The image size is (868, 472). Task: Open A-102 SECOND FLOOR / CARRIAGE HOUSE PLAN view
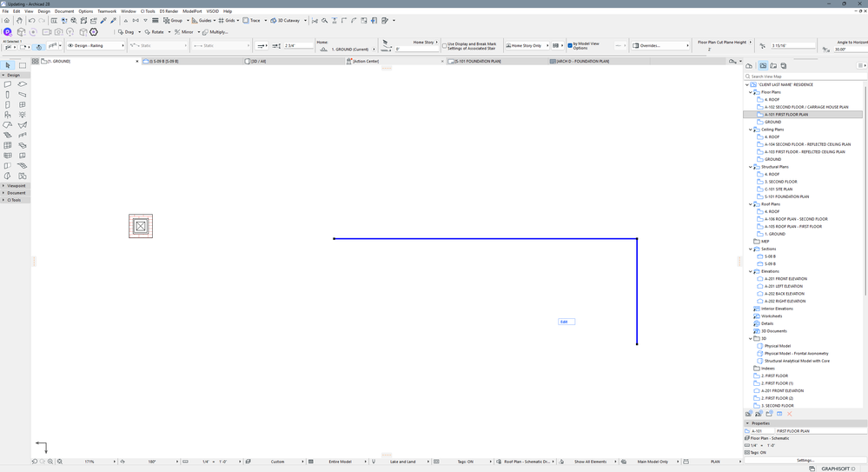(x=806, y=107)
